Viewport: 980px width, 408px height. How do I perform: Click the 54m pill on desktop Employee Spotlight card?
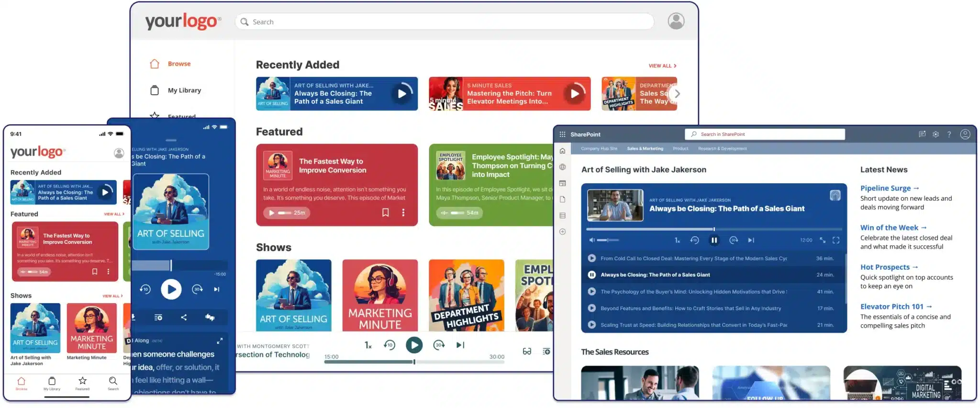[x=459, y=213]
